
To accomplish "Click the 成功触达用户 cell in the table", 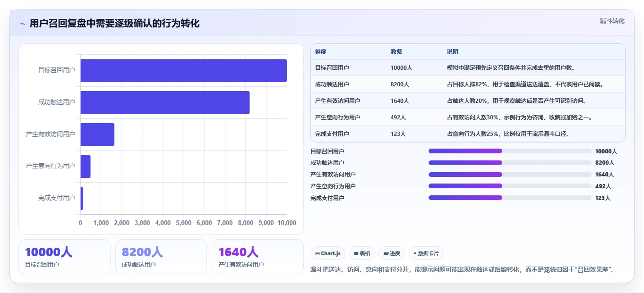I will 332,84.
